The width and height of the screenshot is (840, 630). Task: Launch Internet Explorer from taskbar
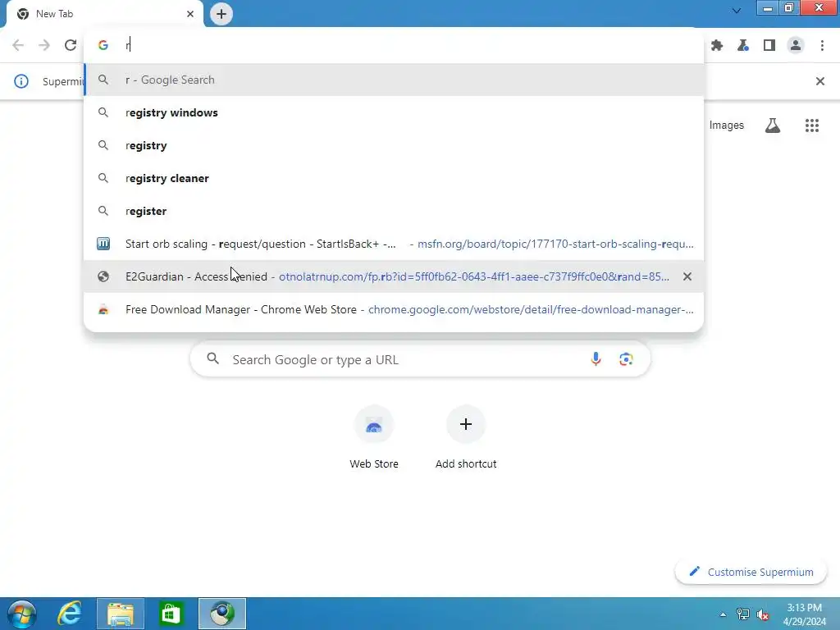pyautogui.click(x=70, y=614)
